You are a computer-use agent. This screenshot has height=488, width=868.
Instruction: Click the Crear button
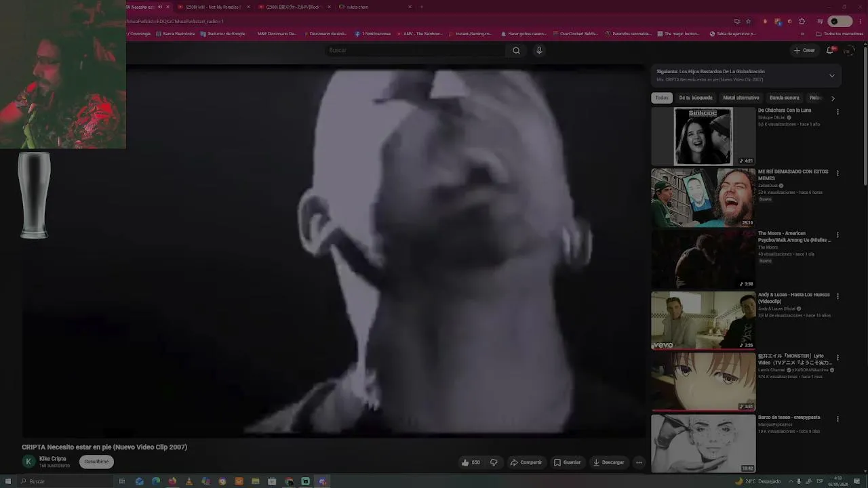804,50
